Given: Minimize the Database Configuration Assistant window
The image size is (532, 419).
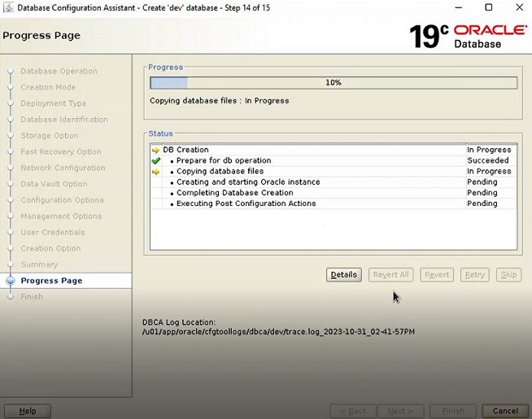Looking at the screenshot, I should pyautogui.click(x=458, y=7).
